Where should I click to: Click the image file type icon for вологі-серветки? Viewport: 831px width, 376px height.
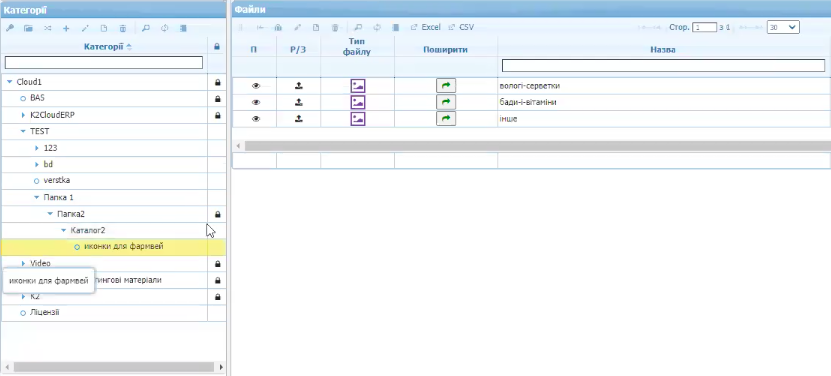click(358, 86)
